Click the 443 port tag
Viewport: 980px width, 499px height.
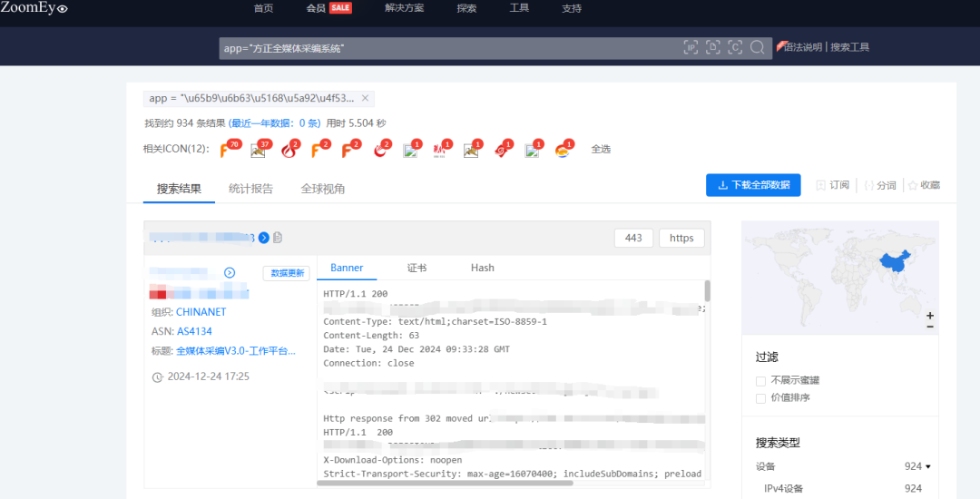(633, 238)
